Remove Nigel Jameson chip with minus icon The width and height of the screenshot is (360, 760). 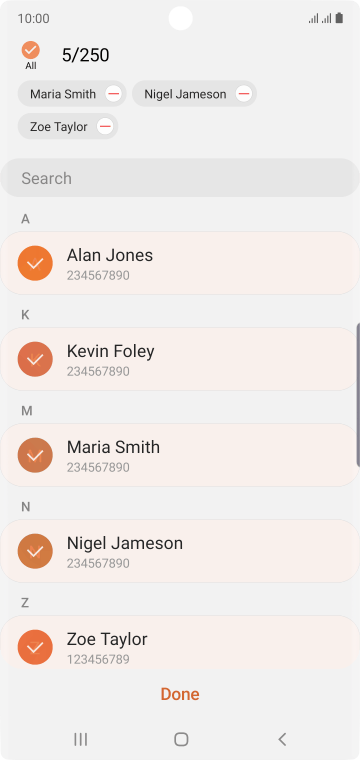244,94
